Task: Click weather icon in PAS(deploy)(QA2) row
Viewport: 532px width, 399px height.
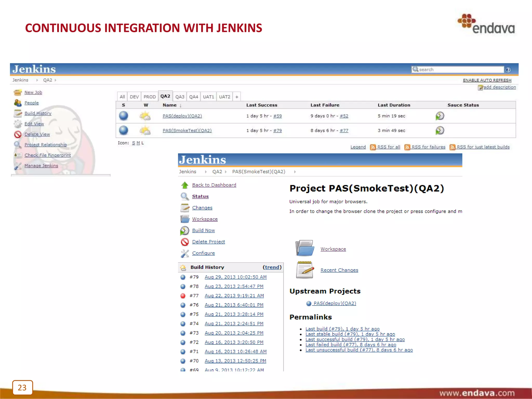Action: 145,116
